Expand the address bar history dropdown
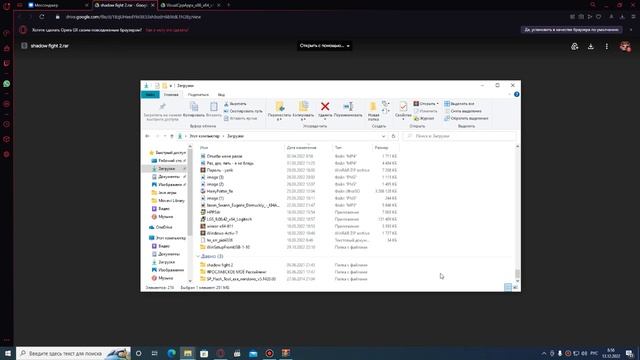 click(x=384, y=136)
